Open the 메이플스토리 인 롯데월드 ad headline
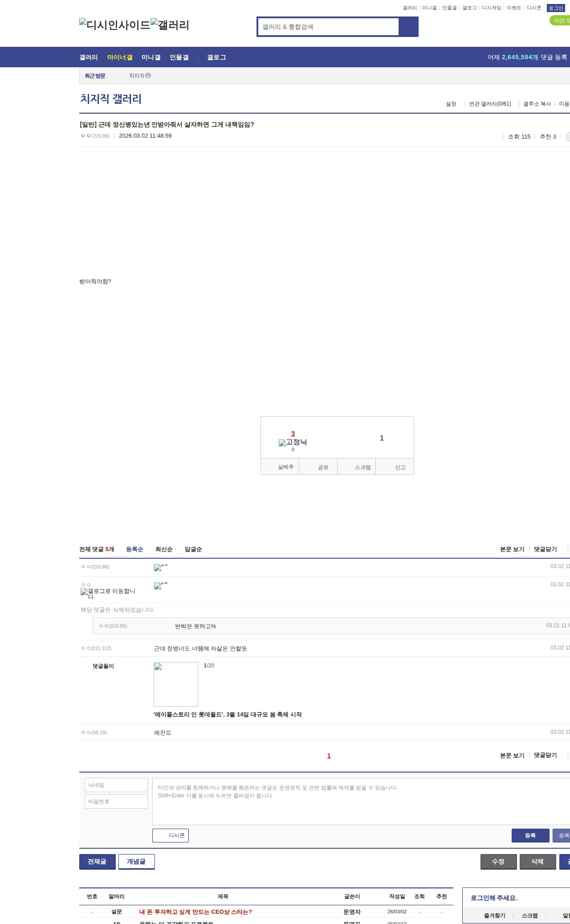The width and height of the screenshot is (570, 924). click(x=228, y=714)
